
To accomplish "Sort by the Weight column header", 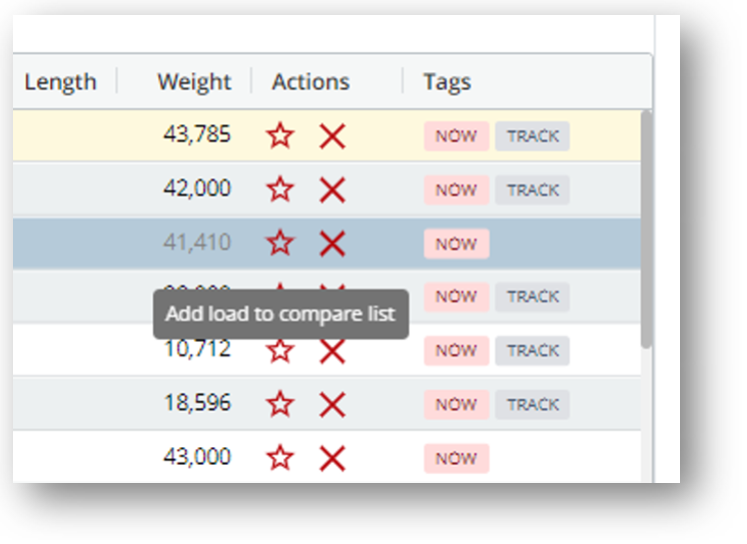I will (x=193, y=82).
